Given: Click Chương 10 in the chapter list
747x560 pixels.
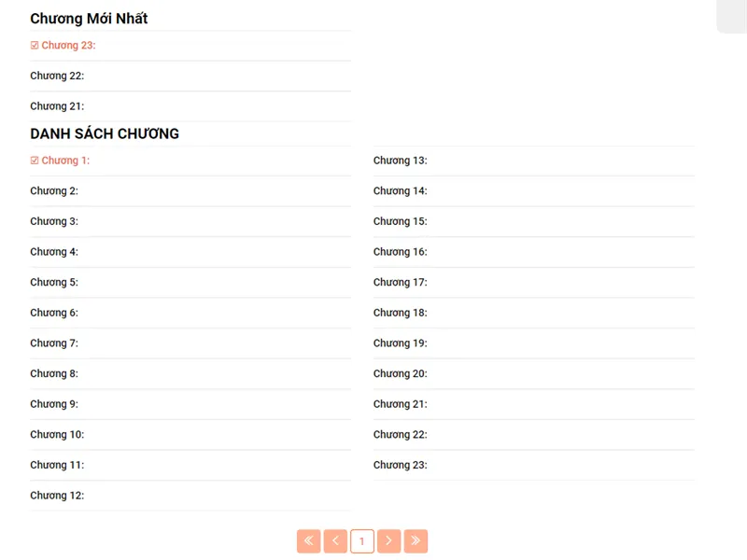Looking at the screenshot, I should point(57,435).
